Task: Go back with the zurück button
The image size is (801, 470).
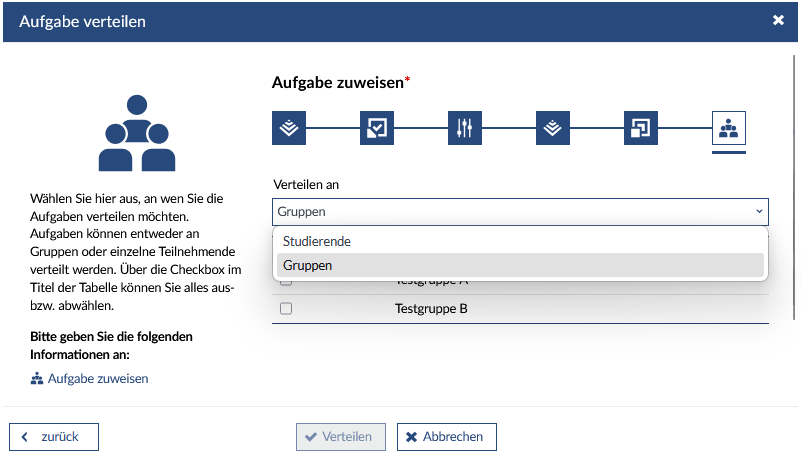Action: [54, 437]
